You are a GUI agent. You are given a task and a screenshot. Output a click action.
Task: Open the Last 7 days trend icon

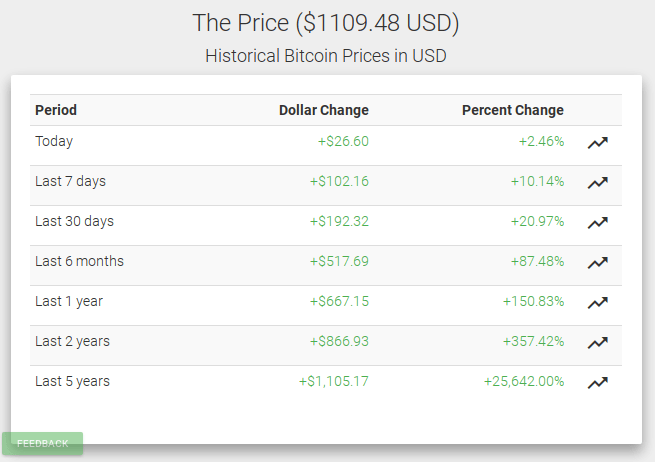[597, 183]
